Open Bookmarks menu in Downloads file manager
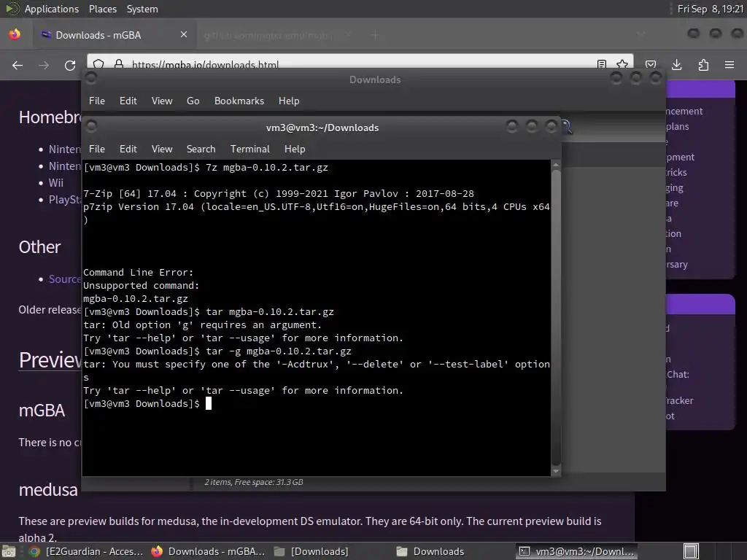 (x=239, y=101)
